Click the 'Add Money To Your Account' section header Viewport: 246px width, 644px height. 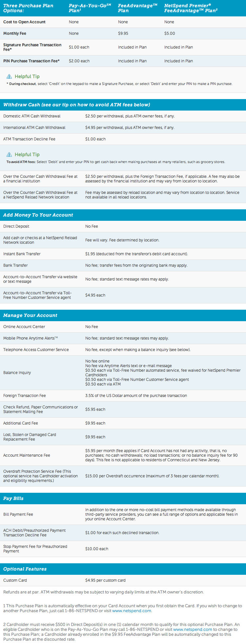[123, 215]
